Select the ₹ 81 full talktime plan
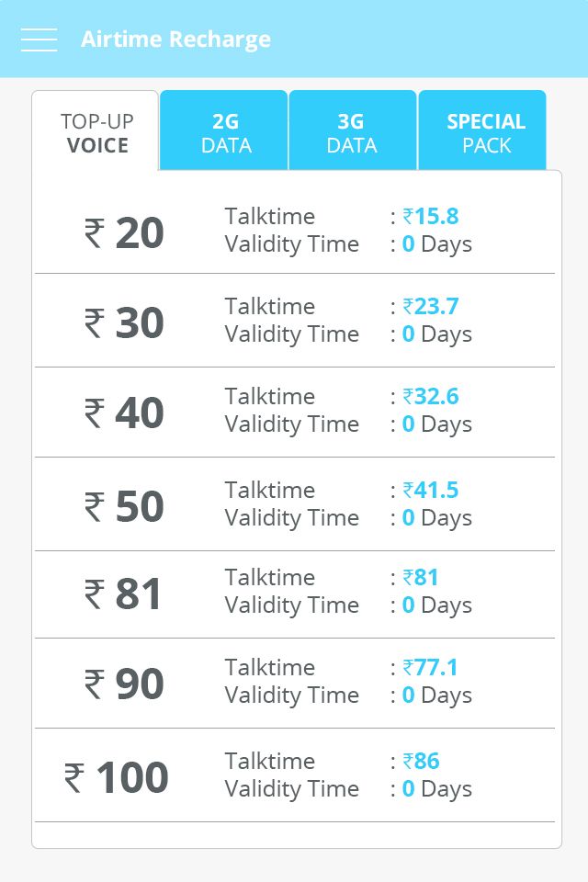This screenshot has height=882, width=588. click(x=295, y=594)
